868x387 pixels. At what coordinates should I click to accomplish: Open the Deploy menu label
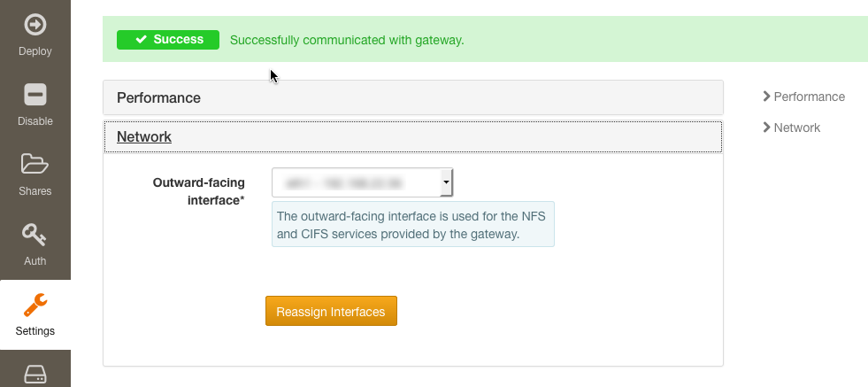pos(35,51)
